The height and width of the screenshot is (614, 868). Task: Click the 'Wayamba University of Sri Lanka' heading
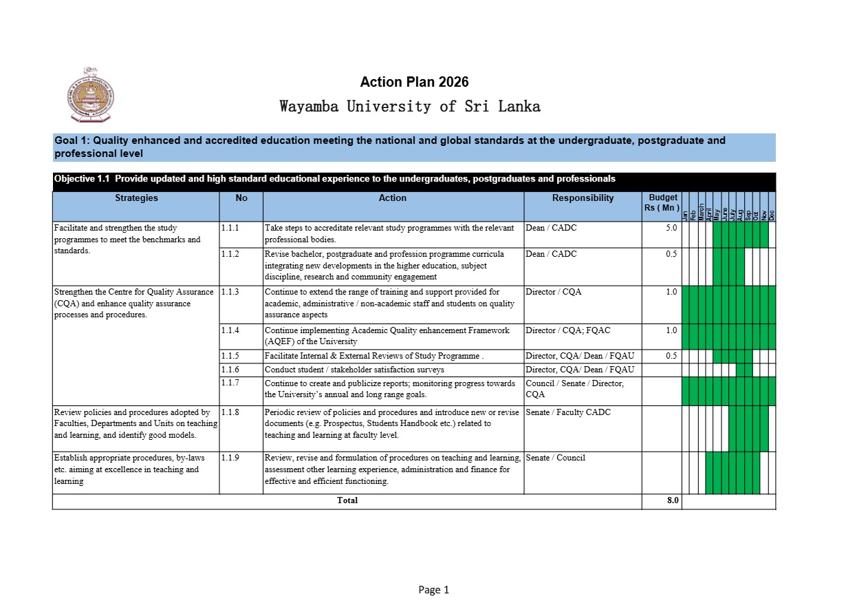(410, 107)
